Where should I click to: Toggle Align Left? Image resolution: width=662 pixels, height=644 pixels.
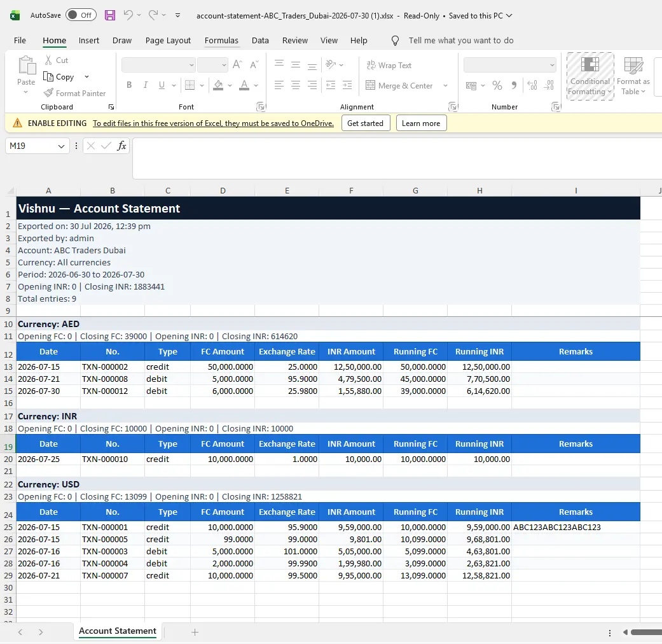[x=279, y=85]
